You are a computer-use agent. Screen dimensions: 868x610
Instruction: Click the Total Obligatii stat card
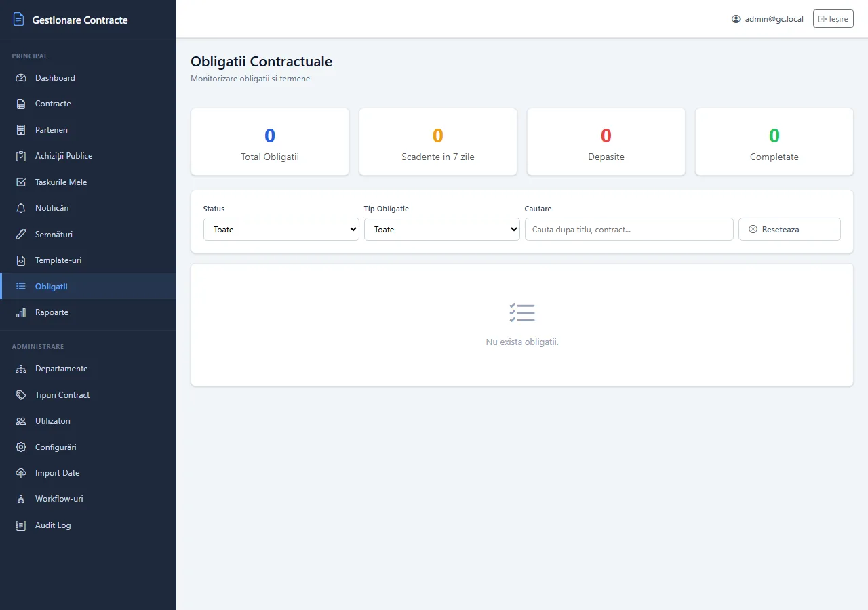[270, 142]
